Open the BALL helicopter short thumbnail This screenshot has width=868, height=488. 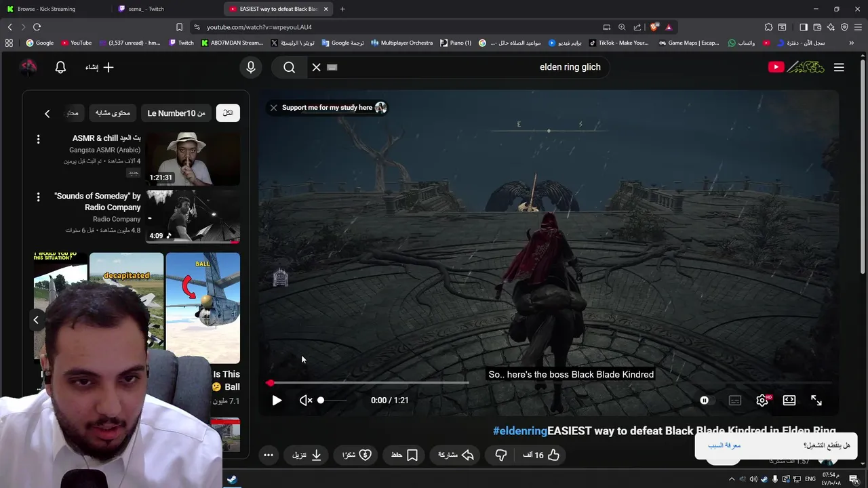point(203,308)
